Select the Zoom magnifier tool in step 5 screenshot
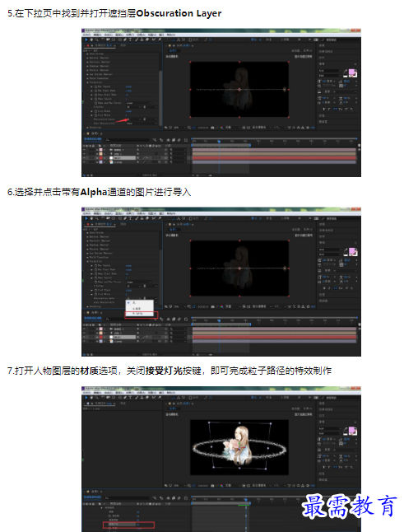This screenshot has height=532, width=404. (x=96, y=40)
